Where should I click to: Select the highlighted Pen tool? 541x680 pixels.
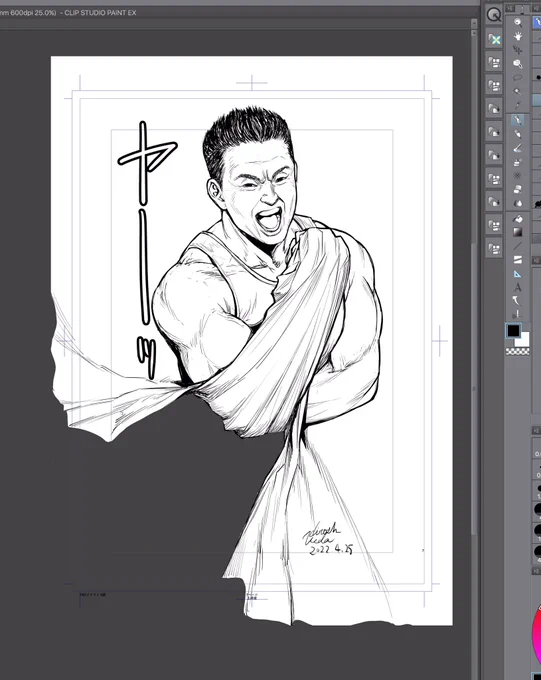518,120
